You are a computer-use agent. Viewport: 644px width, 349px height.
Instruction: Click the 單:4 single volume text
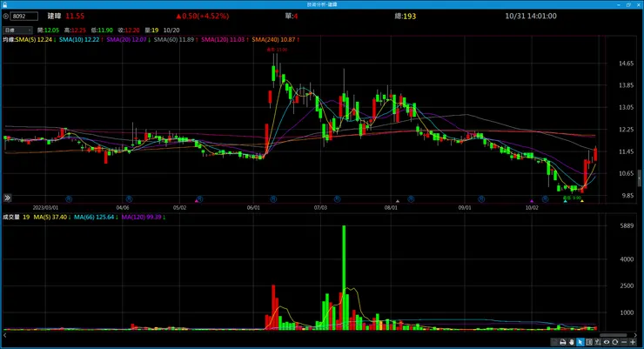[292, 16]
